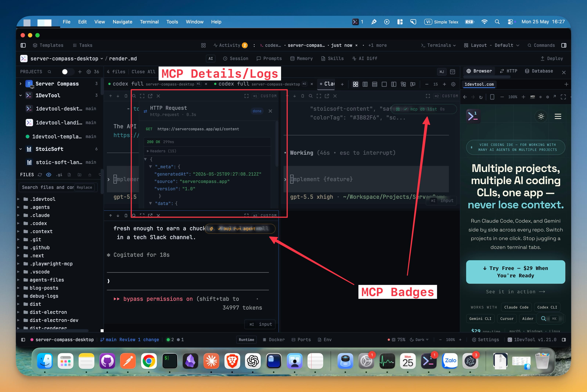
Task: Refresh the files tree
Action: 40,175
